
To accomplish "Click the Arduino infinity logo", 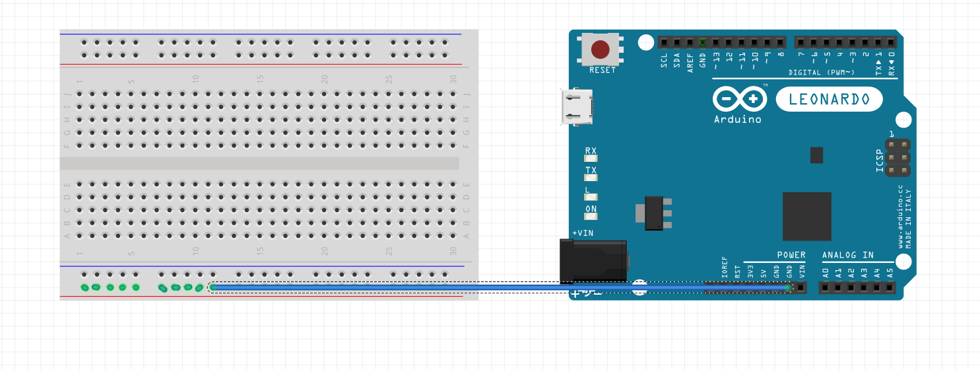I will pos(739,100).
